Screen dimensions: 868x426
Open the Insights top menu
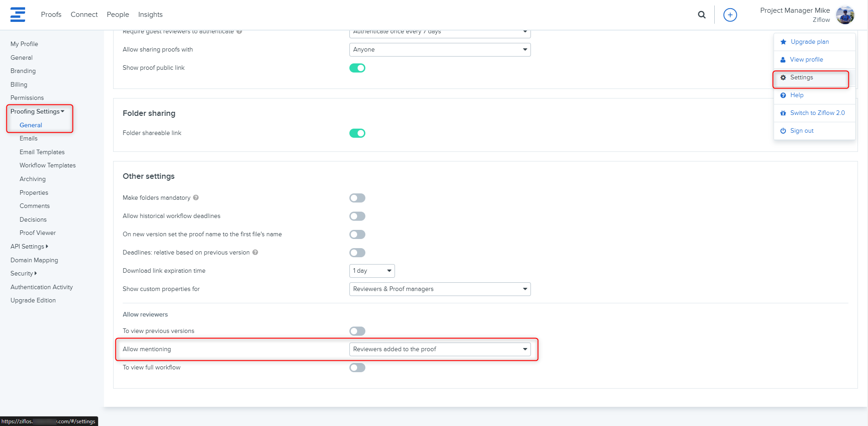tap(151, 15)
